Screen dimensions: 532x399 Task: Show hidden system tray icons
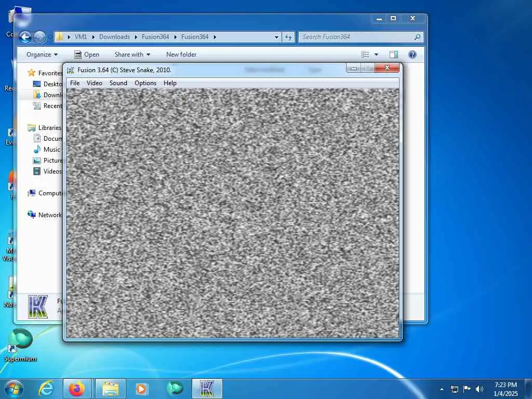click(442, 389)
